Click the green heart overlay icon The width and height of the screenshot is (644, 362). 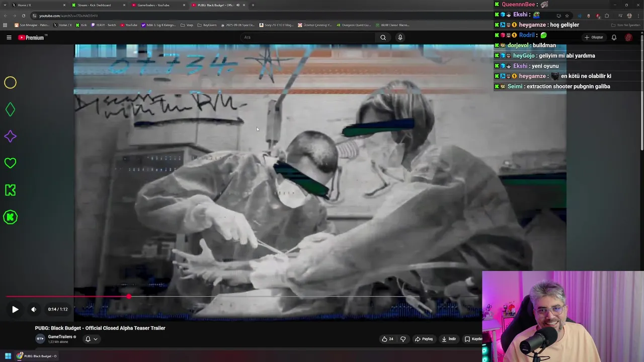pyautogui.click(x=10, y=163)
